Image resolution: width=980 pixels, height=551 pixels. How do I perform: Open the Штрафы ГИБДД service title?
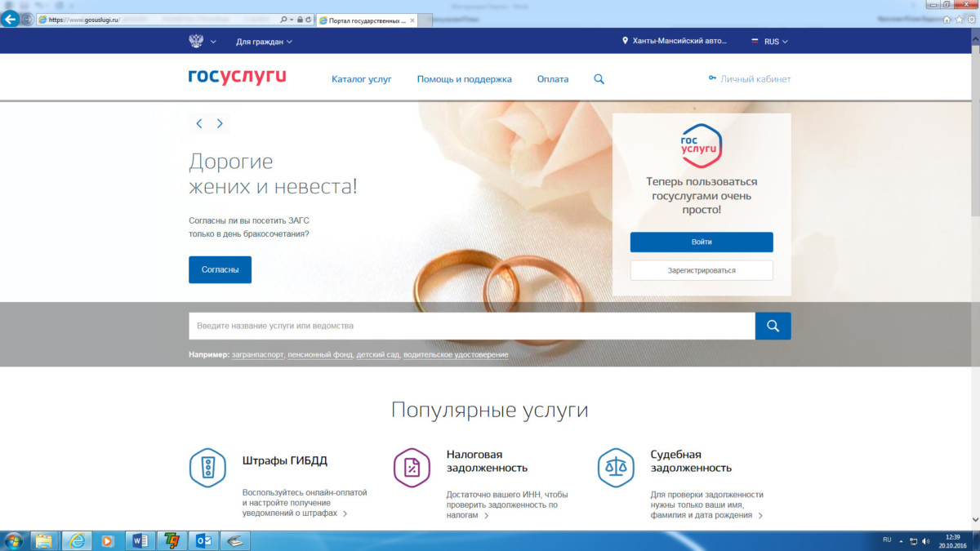[x=285, y=461]
